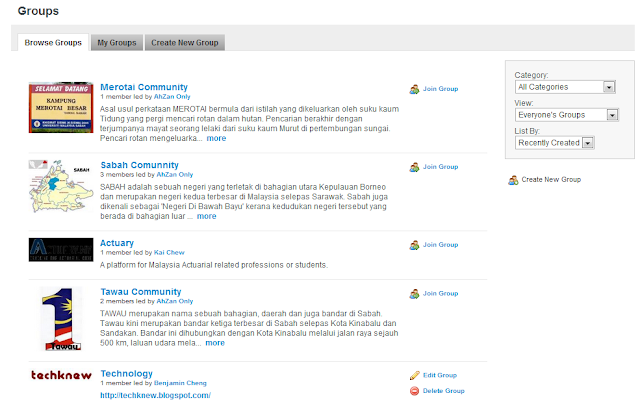Click the Groups page heading
This screenshot has width=640, height=404.
click(38, 11)
